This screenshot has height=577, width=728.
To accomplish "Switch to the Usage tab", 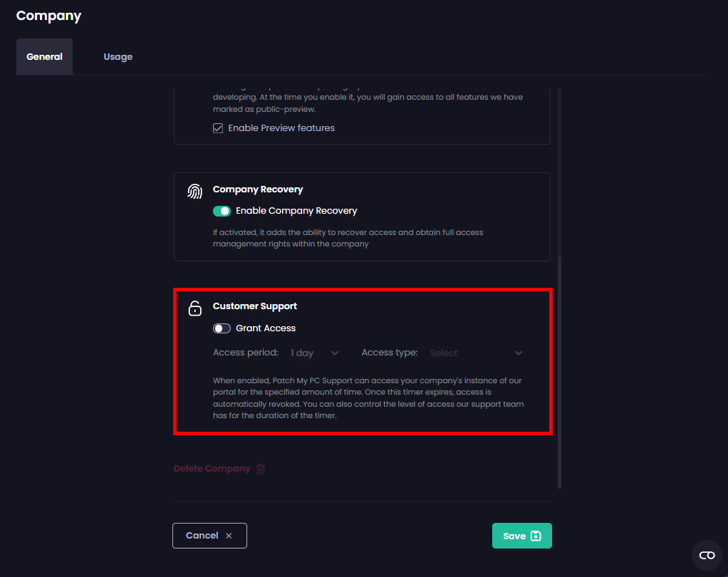I will pyautogui.click(x=118, y=57).
